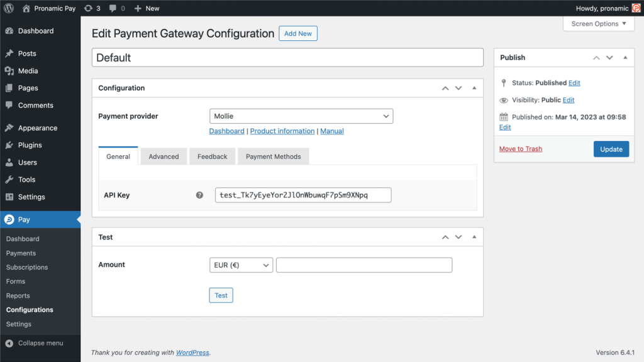The width and height of the screenshot is (644, 362).
Task: Open Pay submenu Settings
Action: (x=18, y=324)
